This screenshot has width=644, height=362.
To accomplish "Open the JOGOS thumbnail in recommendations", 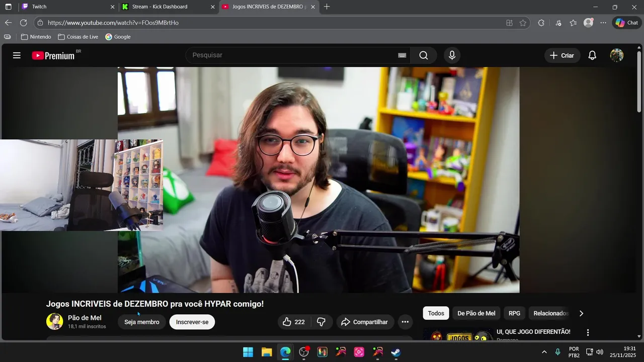I will tap(458, 335).
